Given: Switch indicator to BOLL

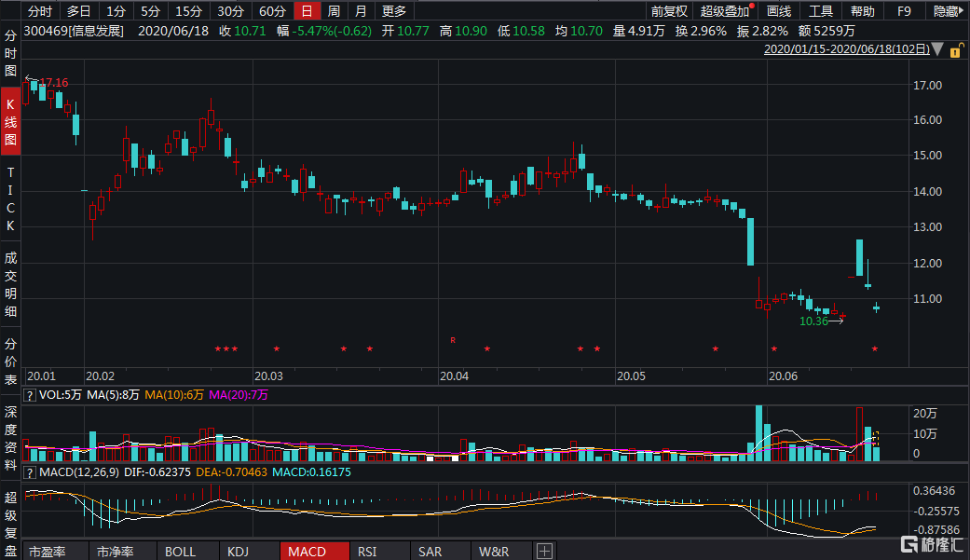Looking at the screenshot, I should tap(181, 552).
